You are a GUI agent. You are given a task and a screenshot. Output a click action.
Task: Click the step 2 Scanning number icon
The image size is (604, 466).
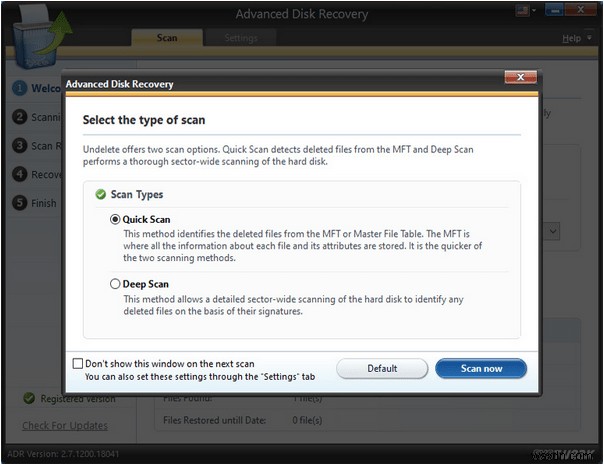tap(19, 117)
